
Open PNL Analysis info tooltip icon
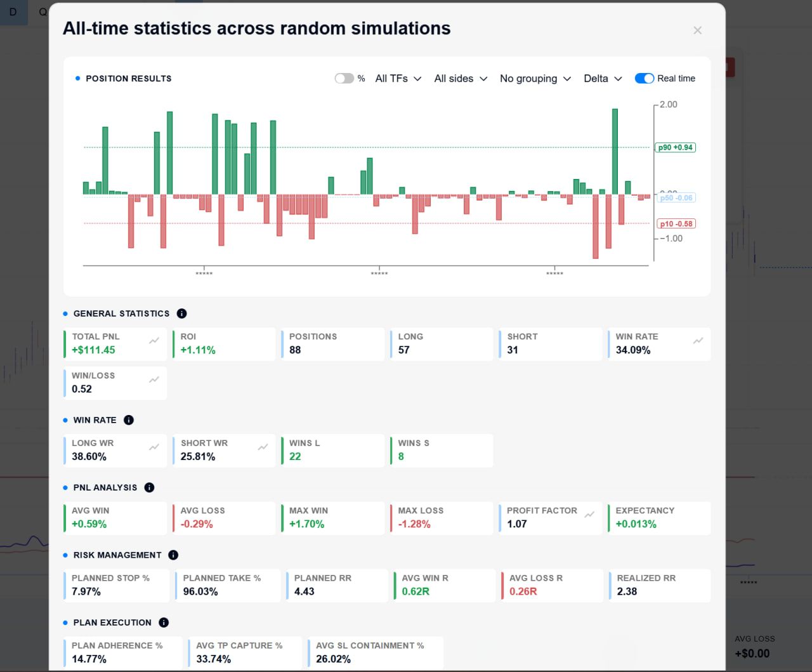149,487
